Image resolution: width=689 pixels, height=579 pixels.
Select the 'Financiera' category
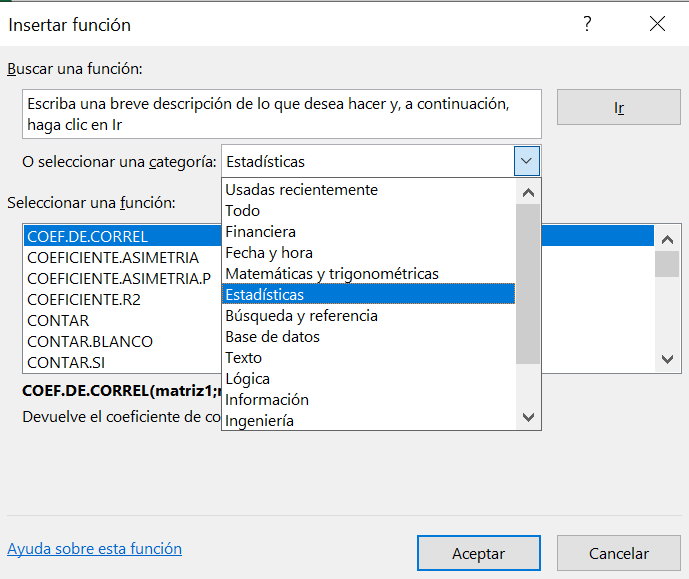click(260, 231)
